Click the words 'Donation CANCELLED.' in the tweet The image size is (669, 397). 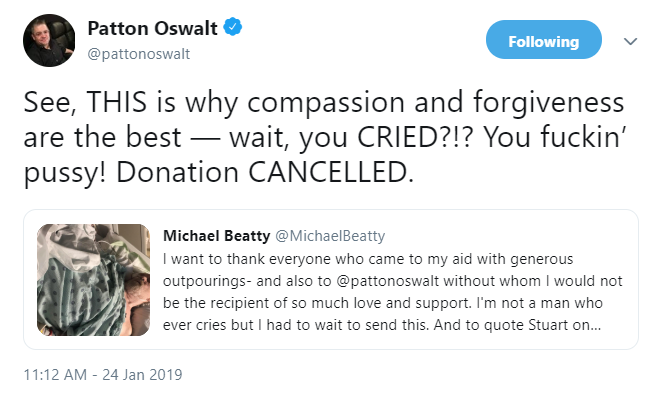pyautogui.click(x=265, y=172)
